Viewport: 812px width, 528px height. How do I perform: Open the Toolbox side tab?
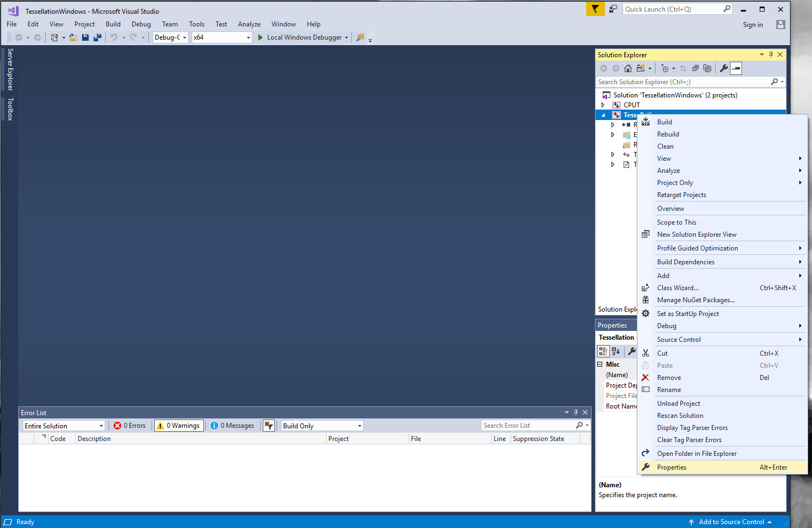10,109
